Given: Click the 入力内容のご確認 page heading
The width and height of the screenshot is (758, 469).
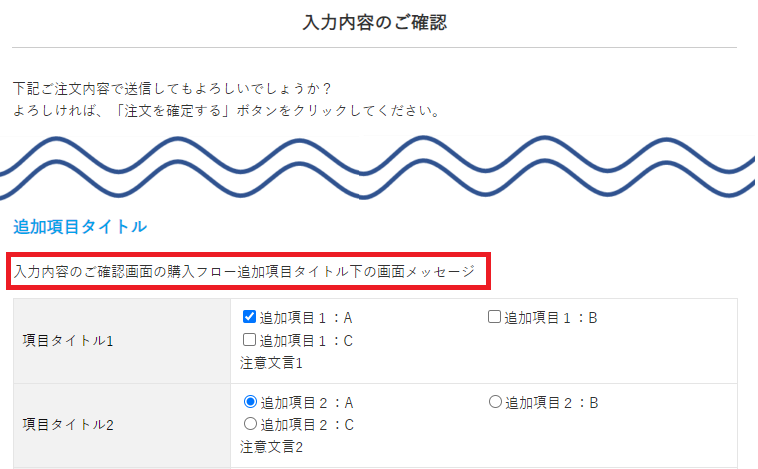Looking at the screenshot, I should pos(374,23).
